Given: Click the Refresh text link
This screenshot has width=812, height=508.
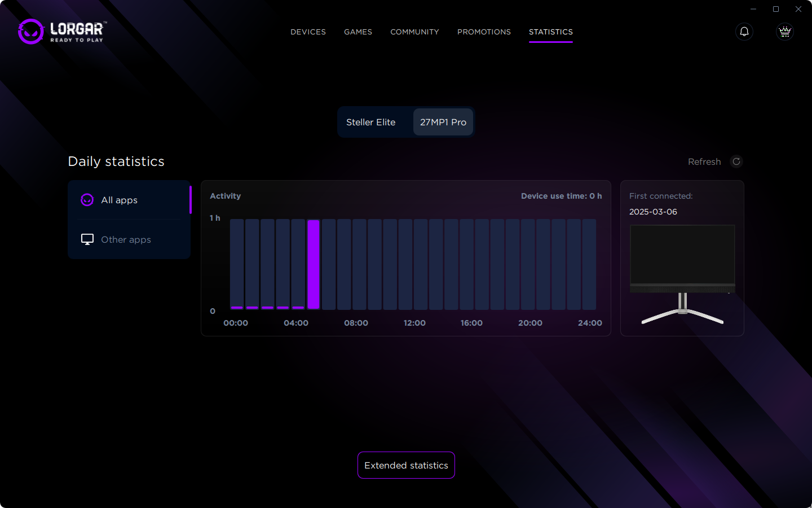Looking at the screenshot, I should (704, 161).
